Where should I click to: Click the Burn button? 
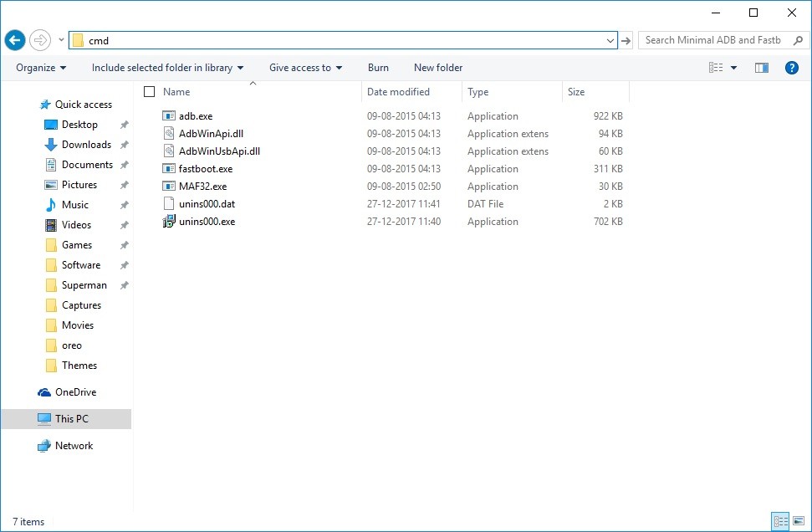(378, 68)
